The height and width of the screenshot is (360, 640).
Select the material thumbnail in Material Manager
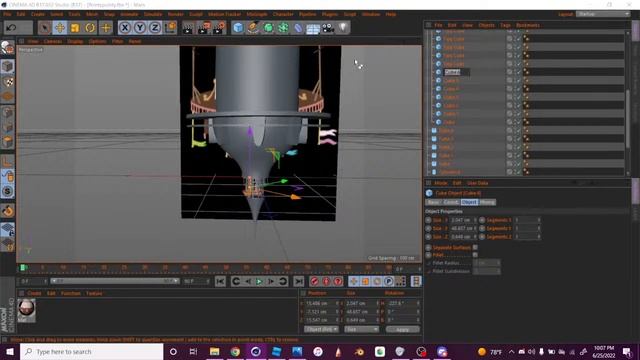pos(26,309)
